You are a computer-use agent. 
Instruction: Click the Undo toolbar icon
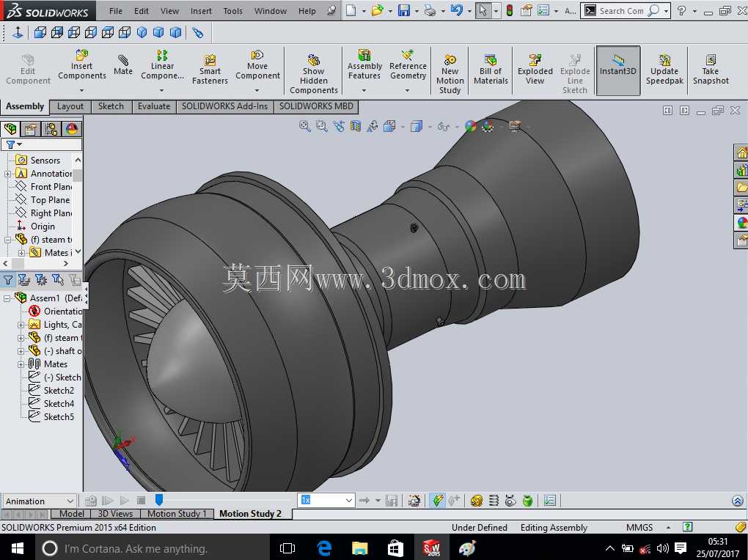pos(457,10)
